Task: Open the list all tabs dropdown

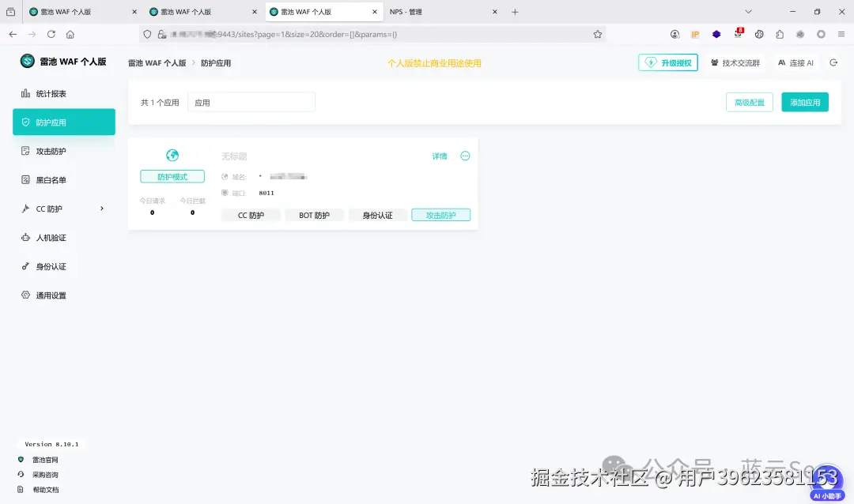Action: [x=748, y=11]
